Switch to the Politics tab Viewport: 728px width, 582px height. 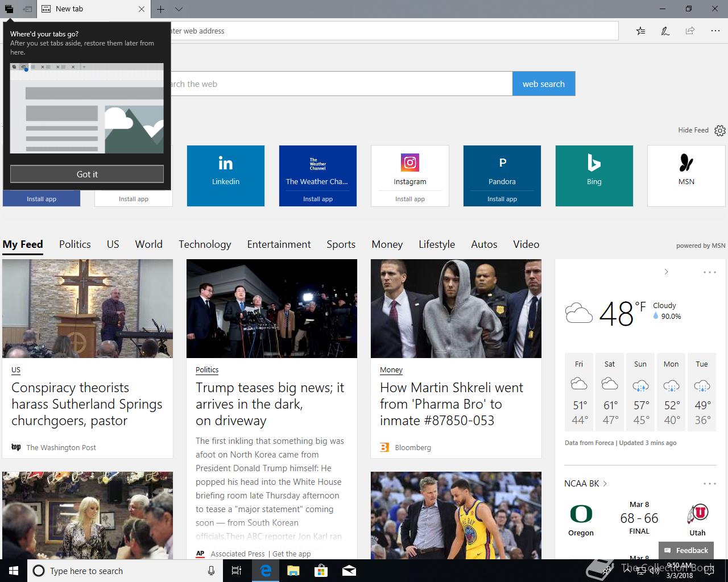pos(75,244)
